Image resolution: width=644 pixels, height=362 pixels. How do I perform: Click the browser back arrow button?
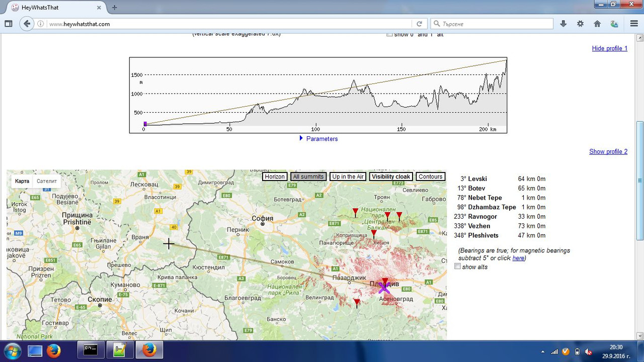click(27, 24)
